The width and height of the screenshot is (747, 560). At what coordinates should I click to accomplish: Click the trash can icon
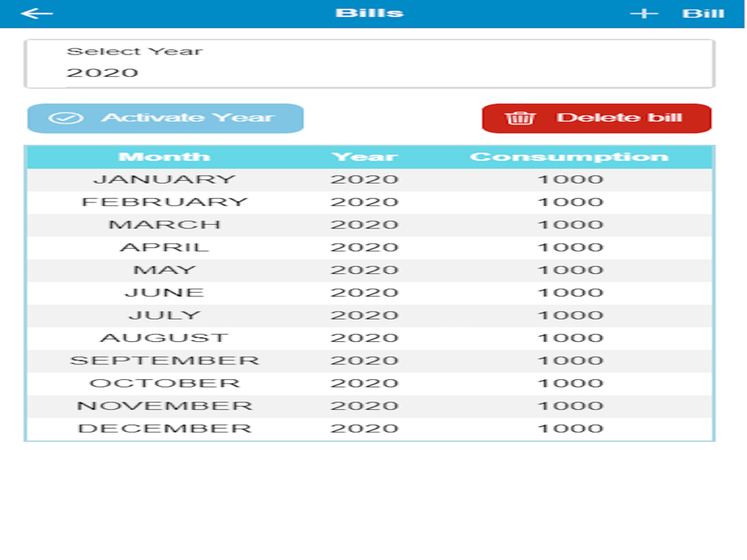(x=520, y=118)
